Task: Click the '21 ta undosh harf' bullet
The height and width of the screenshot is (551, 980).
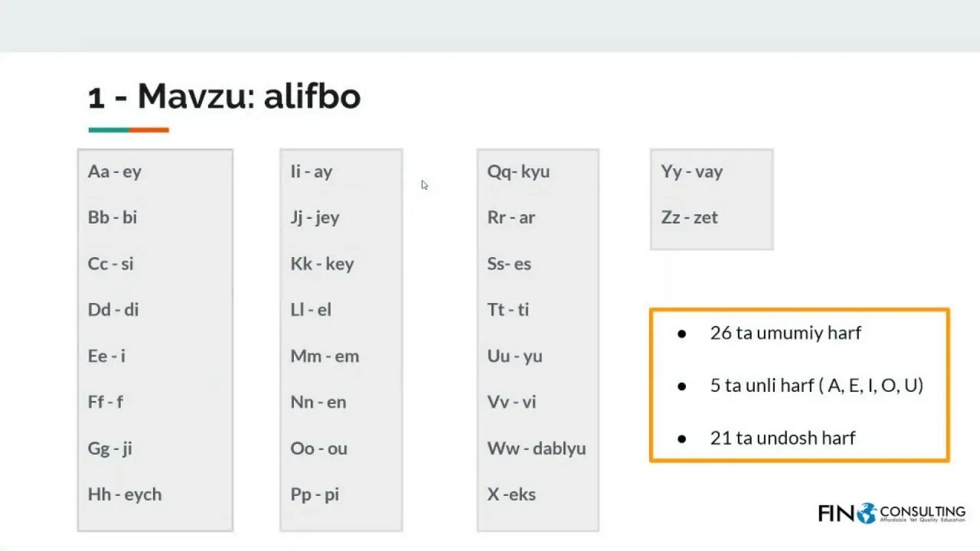Action: [x=782, y=438]
